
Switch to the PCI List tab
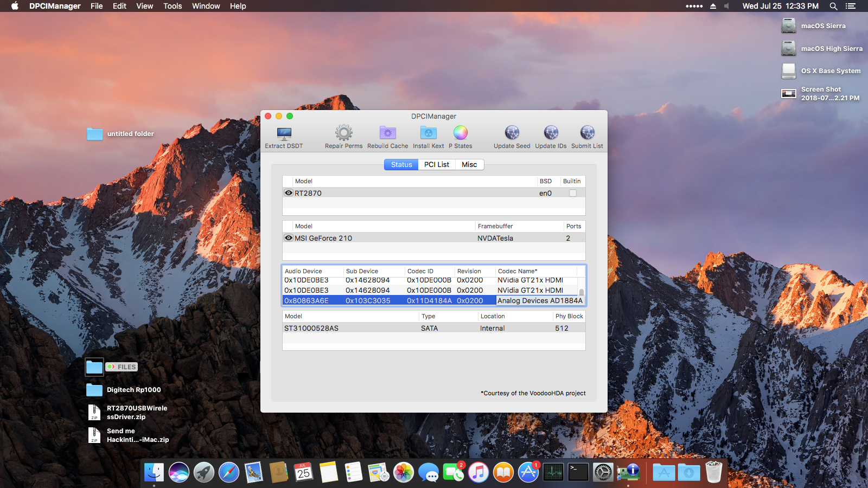[436, 165]
